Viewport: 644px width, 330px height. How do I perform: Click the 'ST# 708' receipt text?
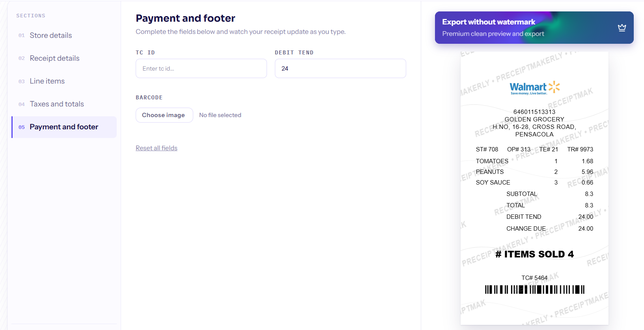[487, 149]
